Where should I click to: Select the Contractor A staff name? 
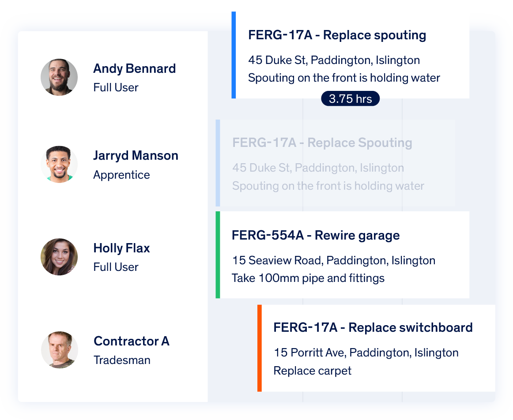click(132, 341)
